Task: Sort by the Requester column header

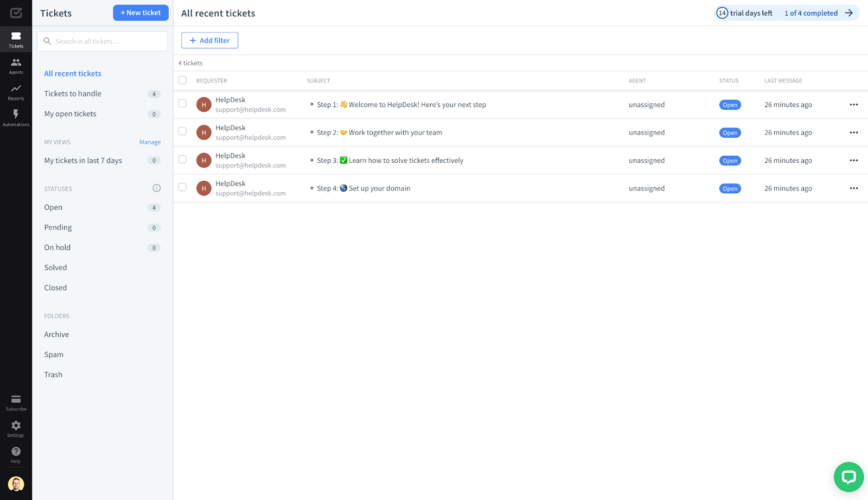Action: [x=212, y=80]
